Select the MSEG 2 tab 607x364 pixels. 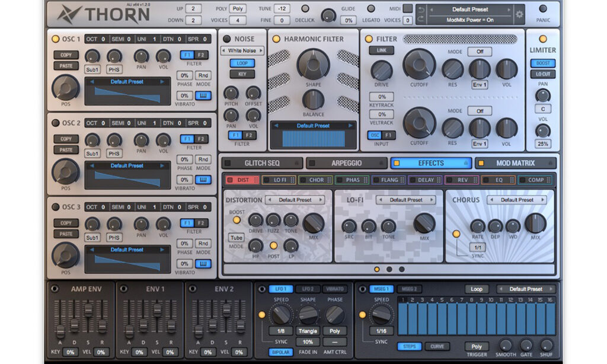tap(409, 289)
